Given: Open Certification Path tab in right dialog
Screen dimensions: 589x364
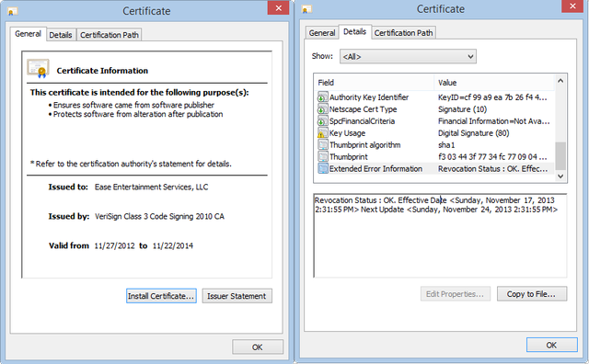Looking at the screenshot, I should pyautogui.click(x=403, y=33).
